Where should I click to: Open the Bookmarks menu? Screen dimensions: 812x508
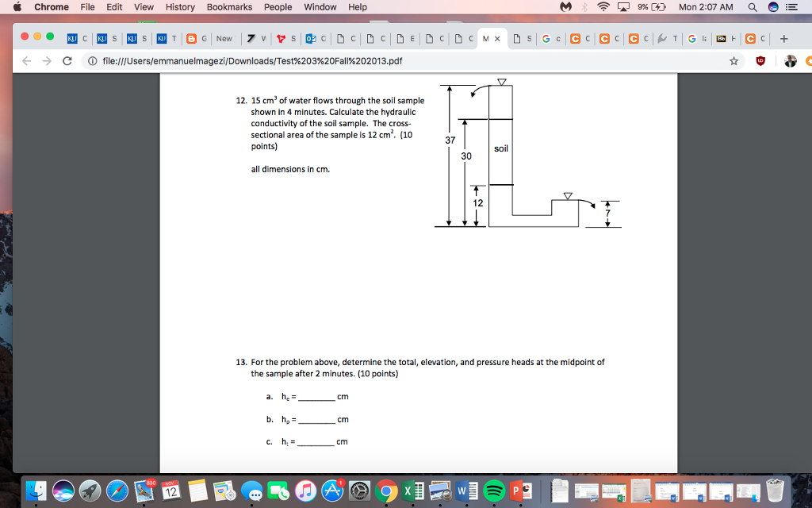228,7
